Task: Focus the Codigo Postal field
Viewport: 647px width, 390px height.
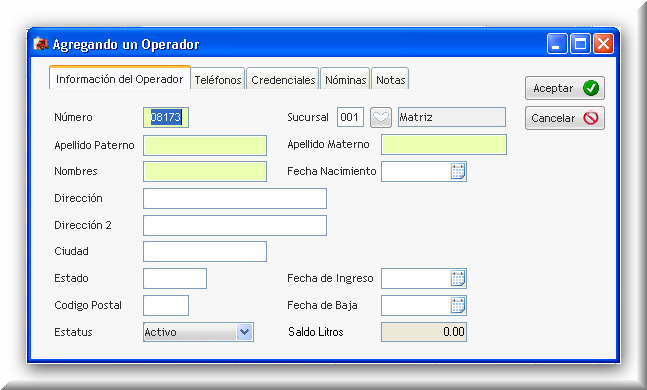Action: (x=166, y=305)
